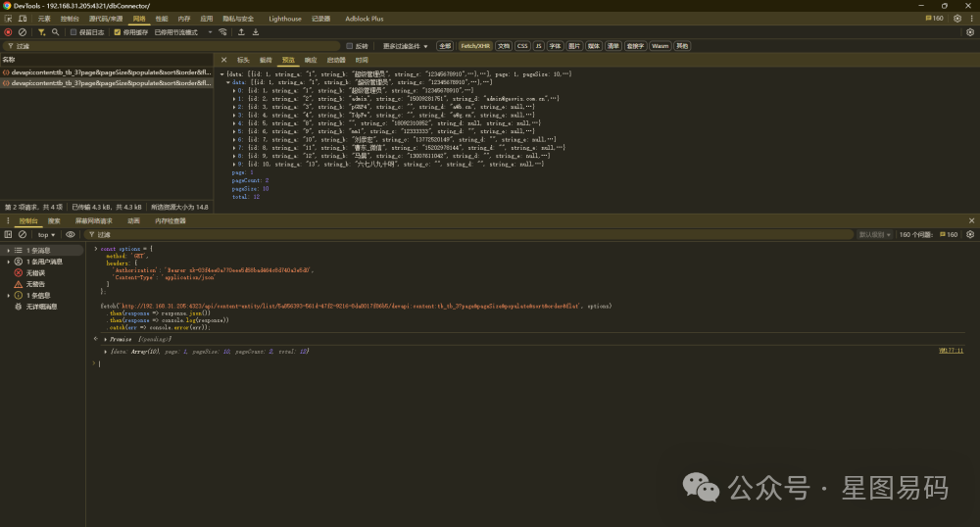Open the 内存检查器 drawer tab
The width and height of the screenshot is (980, 527).
click(170, 221)
